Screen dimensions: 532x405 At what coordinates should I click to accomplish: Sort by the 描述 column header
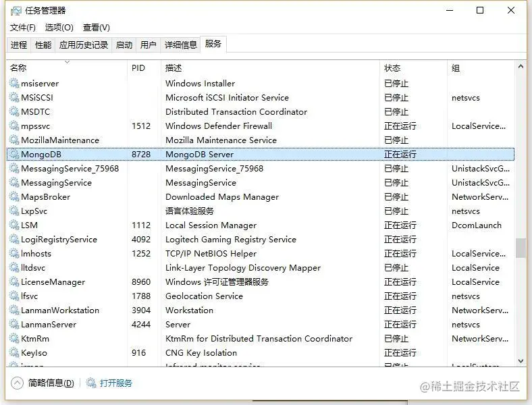point(271,68)
